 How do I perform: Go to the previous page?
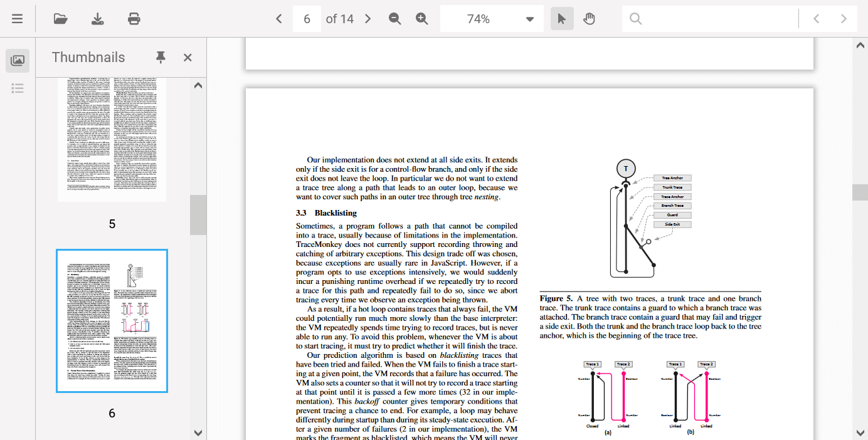click(279, 19)
